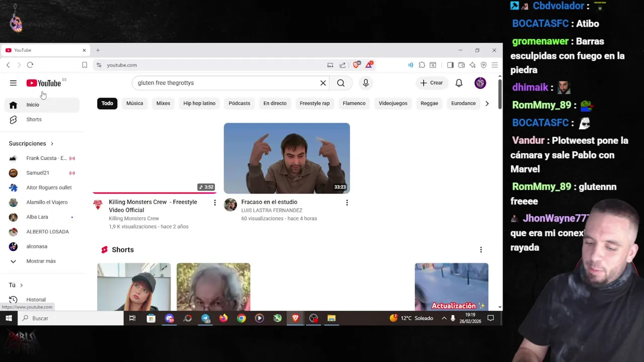644x362 pixels.
Task: Open Brave Rewards triangle icon
Action: [369, 65]
